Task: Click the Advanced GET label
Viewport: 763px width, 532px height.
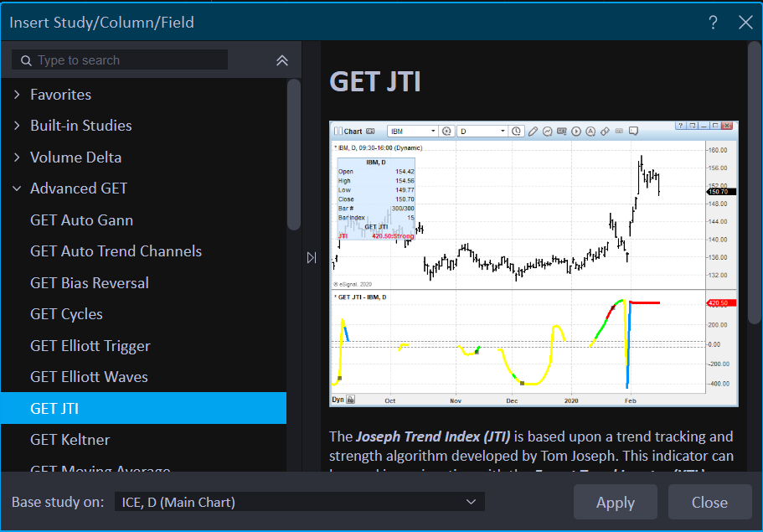Action: pyautogui.click(x=79, y=189)
